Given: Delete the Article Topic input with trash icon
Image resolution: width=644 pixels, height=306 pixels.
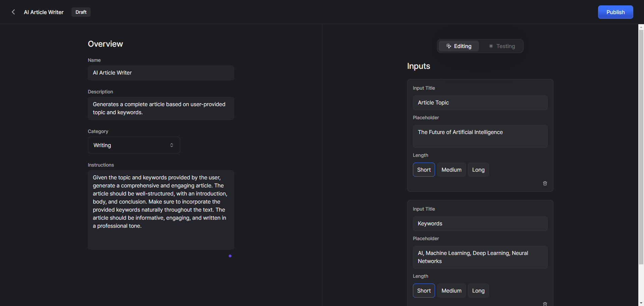Looking at the screenshot, I should click(545, 183).
